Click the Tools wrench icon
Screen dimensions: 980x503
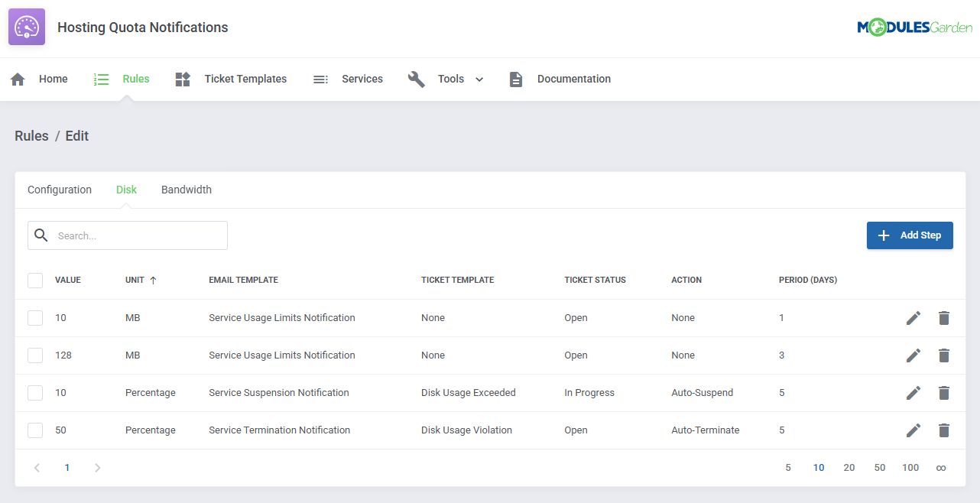click(x=416, y=78)
